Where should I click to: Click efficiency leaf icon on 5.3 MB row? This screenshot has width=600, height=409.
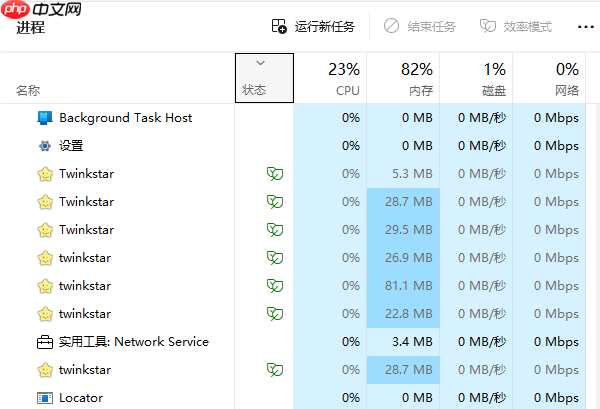click(273, 174)
